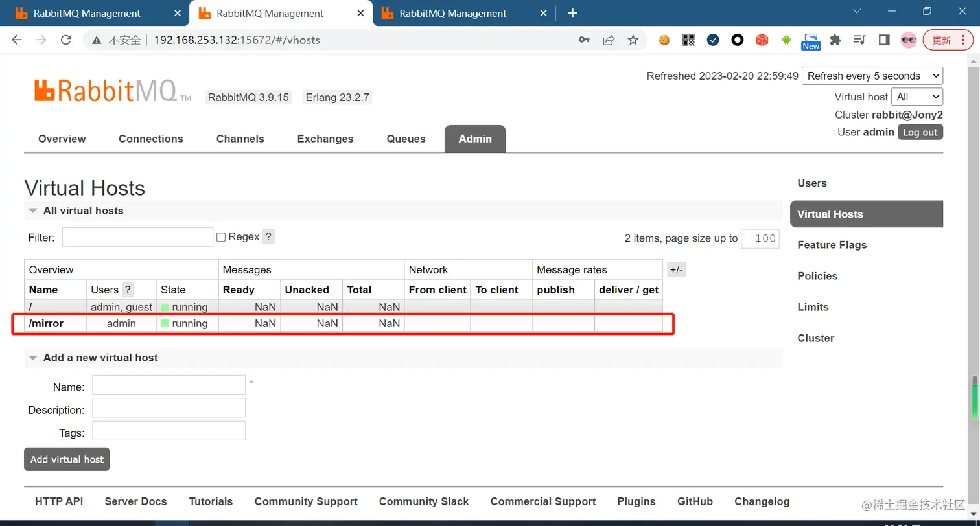The width and height of the screenshot is (980, 526).
Task: Open the media control playlist icon
Action: click(x=860, y=40)
